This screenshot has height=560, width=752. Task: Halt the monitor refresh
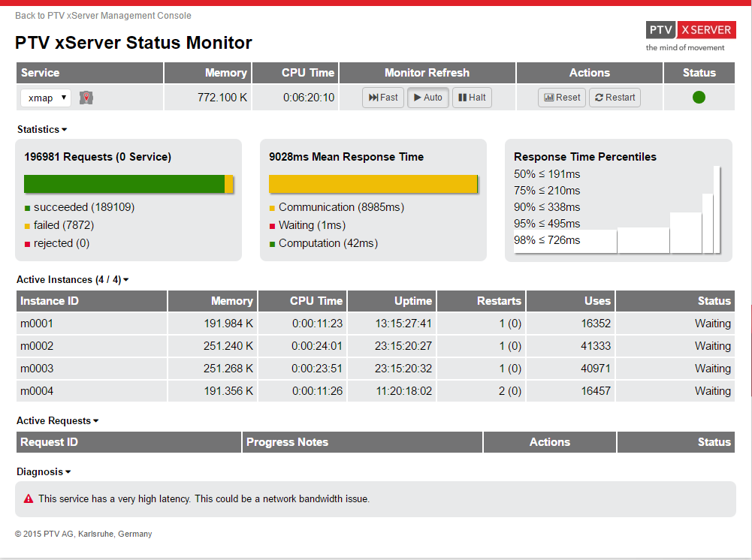pos(472,98)
